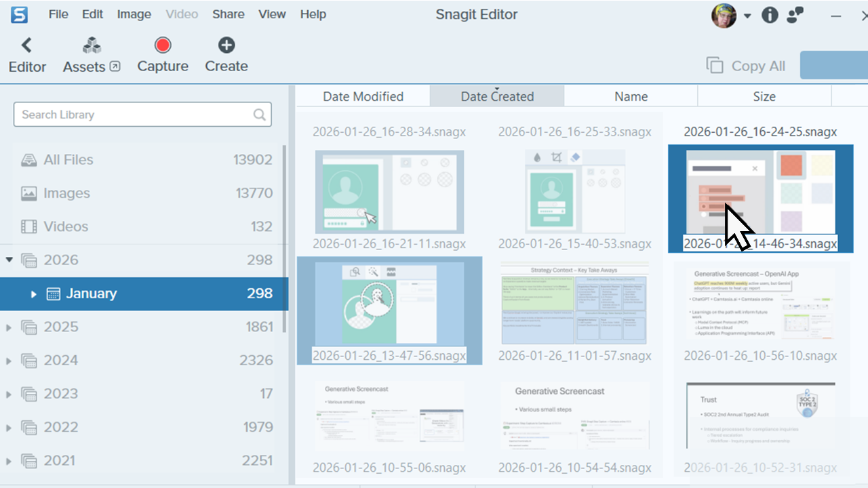Open the profile avatar dropdown arrow
Image resolution: width=868 pixels, height=488 pixels.
point(747,14)
